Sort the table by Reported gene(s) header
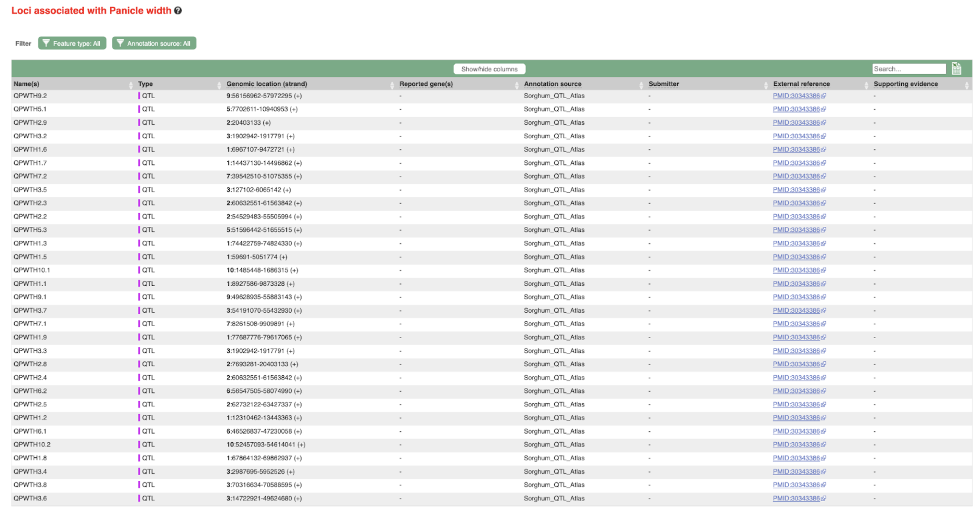Image resolution: width=980 pixels, height=516 pixels. click(x=426, y=84)
